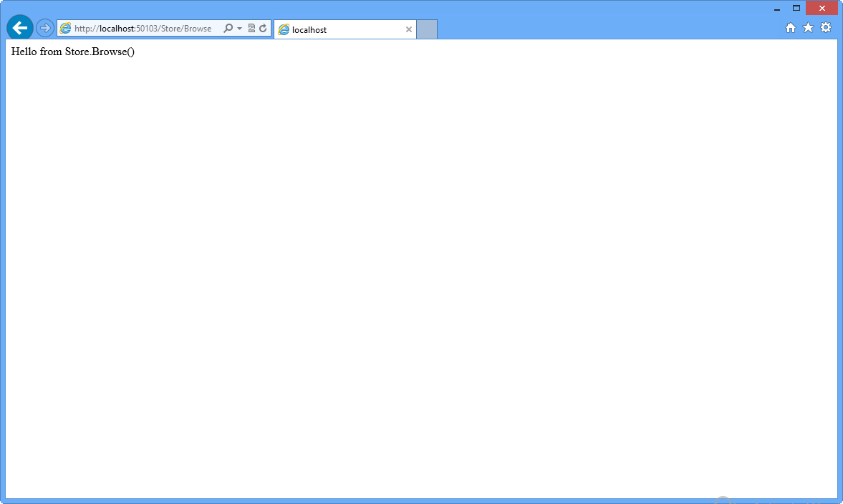Click the maximize window button
Image resolution: width=843 pixels, height=504 pixels.
click(796, 8)
